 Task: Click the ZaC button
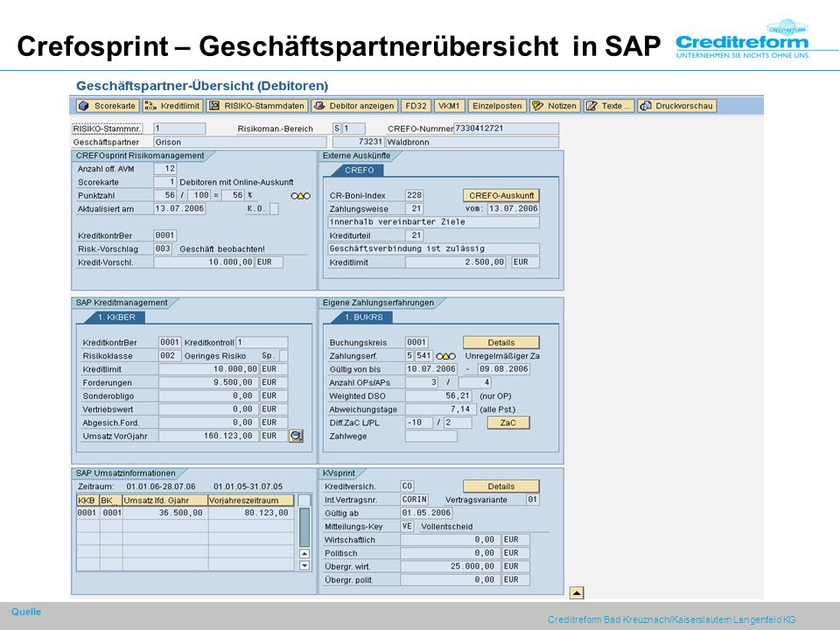[x=507, y=423]
